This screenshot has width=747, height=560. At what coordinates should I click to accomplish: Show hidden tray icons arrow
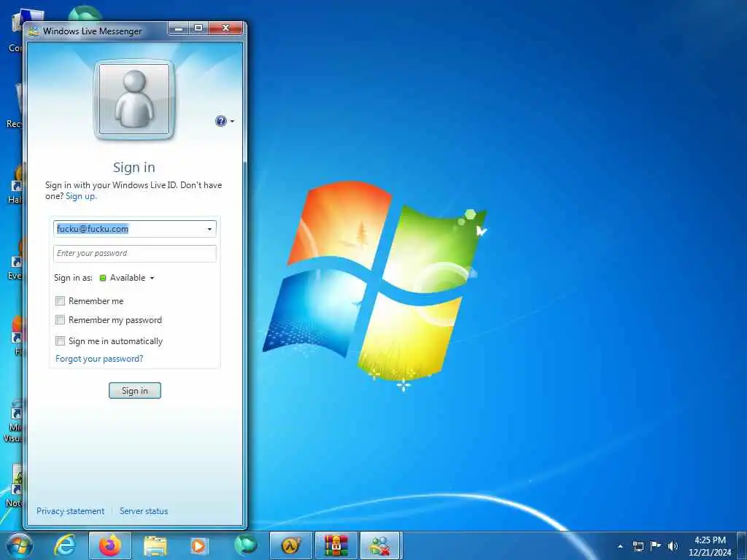click(620, 546)
